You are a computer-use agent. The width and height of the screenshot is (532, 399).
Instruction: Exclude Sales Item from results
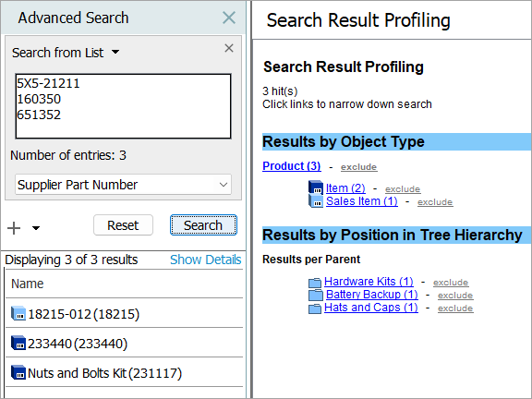[435, 202]
